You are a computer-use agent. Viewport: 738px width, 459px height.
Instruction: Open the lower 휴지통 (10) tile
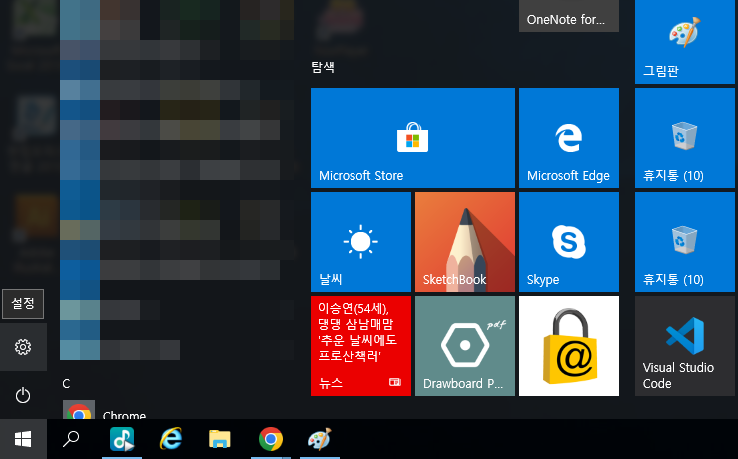pos(684,242)
